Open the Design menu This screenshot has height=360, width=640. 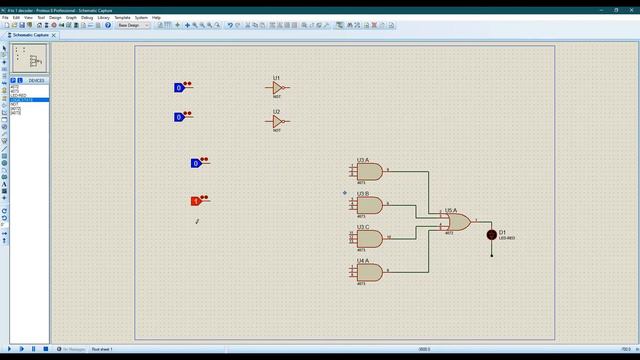point(55,18)
